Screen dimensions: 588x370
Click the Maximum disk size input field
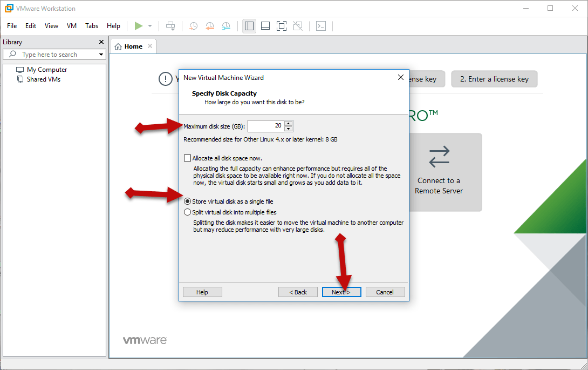pyautogui.click(x=265, y=126)
